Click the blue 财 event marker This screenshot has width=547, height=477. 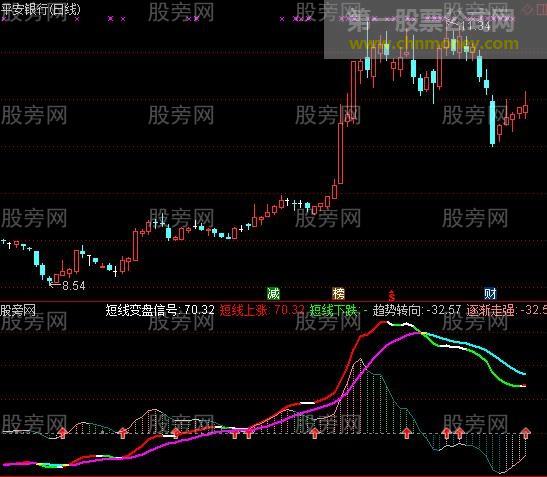click(490, 294)
